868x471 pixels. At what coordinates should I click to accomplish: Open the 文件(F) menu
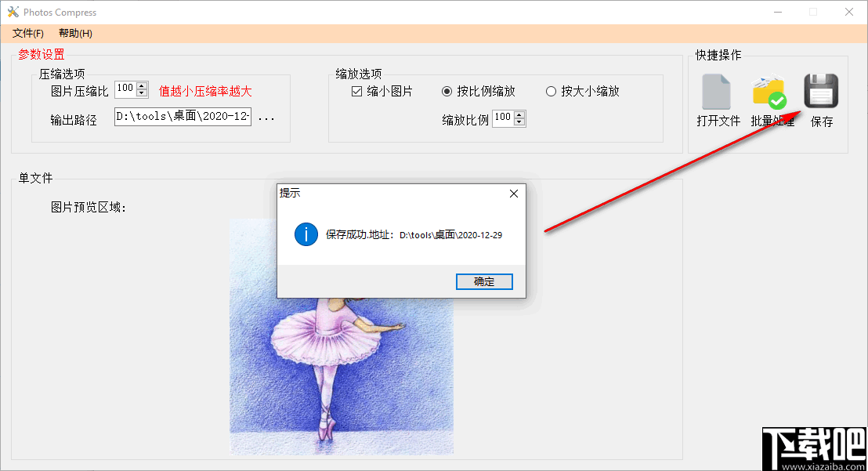(26, 34)
